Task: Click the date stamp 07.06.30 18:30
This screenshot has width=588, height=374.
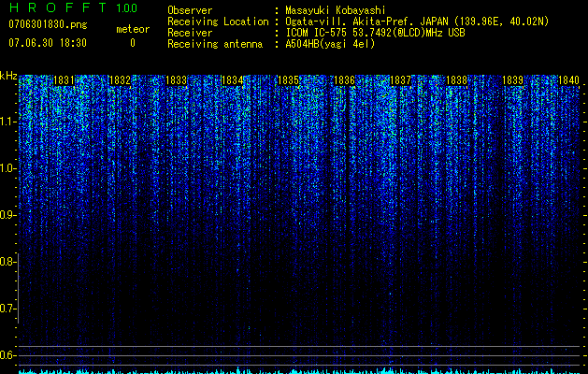Action: pos(48,43)
